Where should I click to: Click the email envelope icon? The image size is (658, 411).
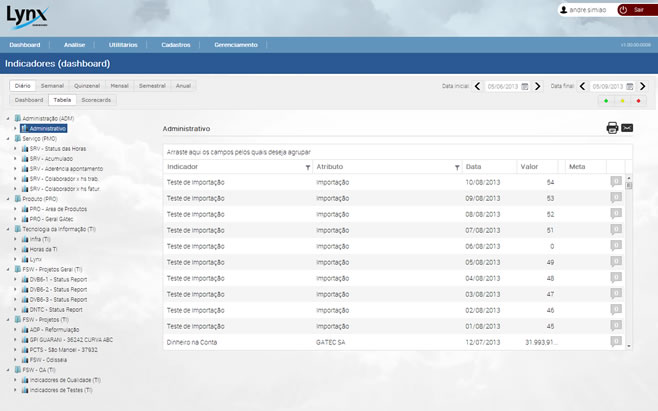click(x=627, y=128)
